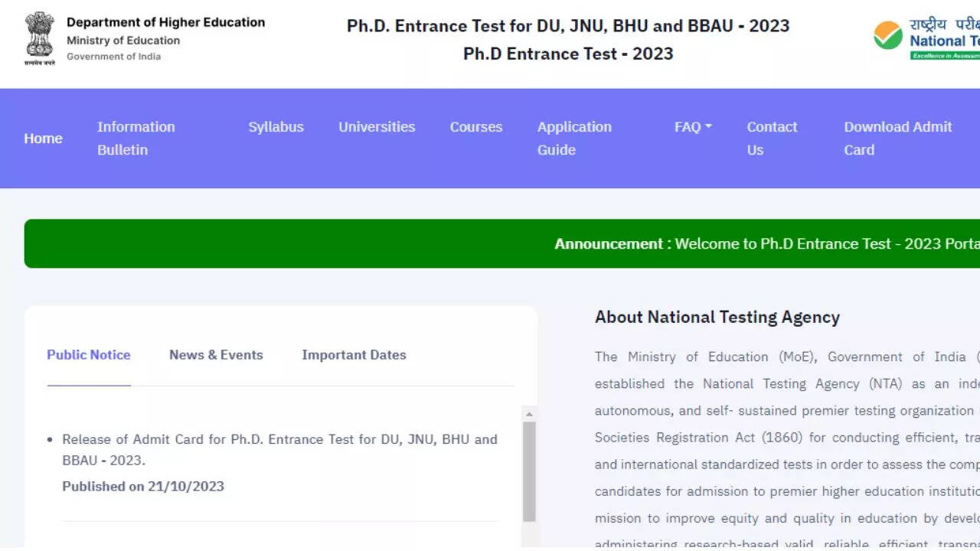Click the notice list scroll-up arrow
980x551 pixels.
coord(528,414)
